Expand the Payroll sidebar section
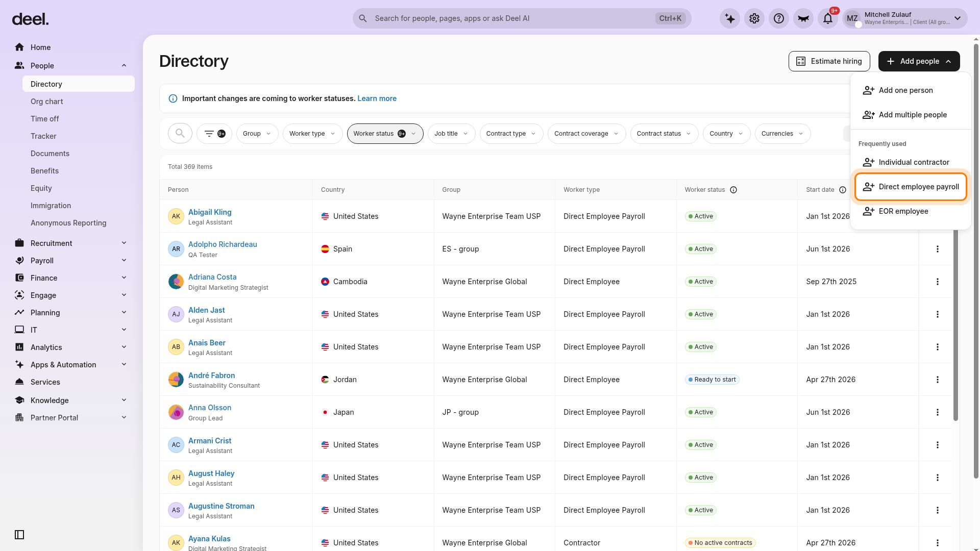Viewport: 980px width, 551px height. pyautogui.click(x=124, y=260)
